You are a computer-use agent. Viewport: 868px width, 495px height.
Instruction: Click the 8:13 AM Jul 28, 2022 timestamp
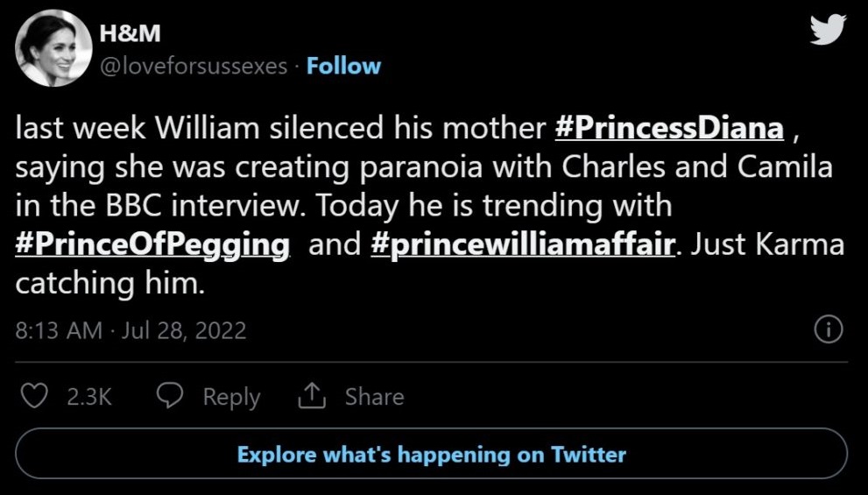pyautogui.click(x=131, y=330)
